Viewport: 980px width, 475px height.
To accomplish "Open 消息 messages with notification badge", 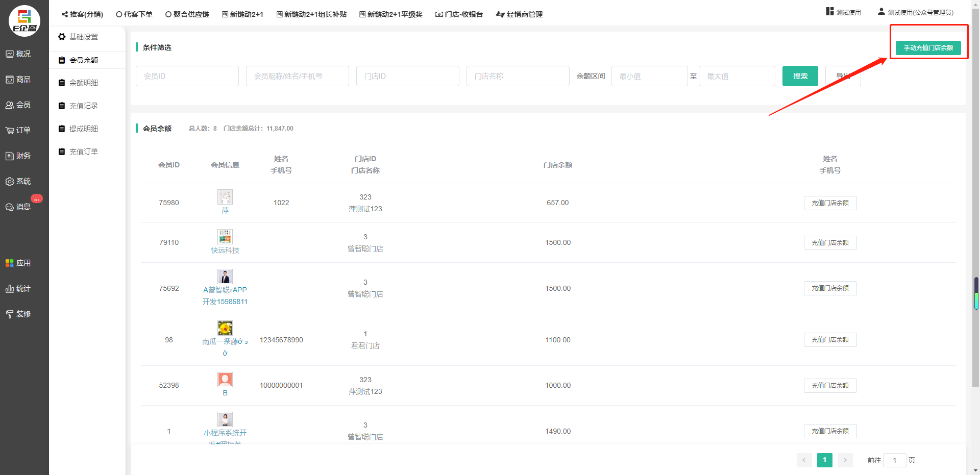I will [18, 207].
